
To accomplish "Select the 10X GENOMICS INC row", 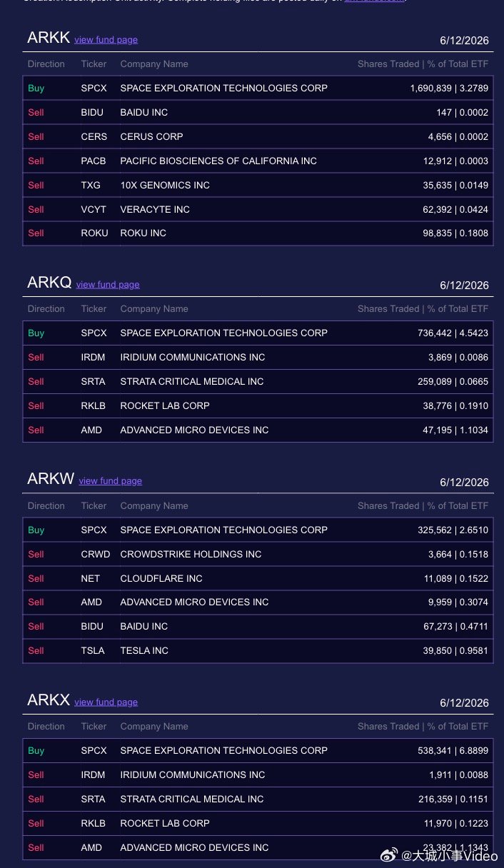I will pyautogui.click(x=258, y=186).
